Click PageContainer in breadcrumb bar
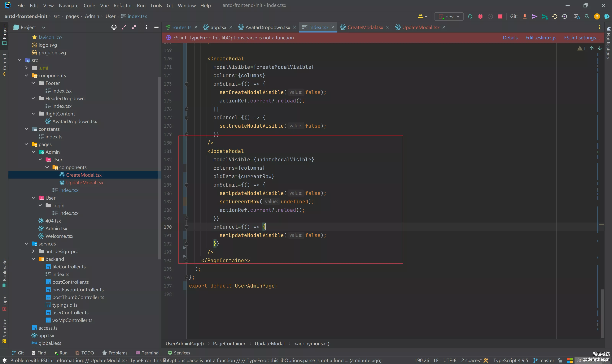Viewport: 612px width, 364px height. 229,344
